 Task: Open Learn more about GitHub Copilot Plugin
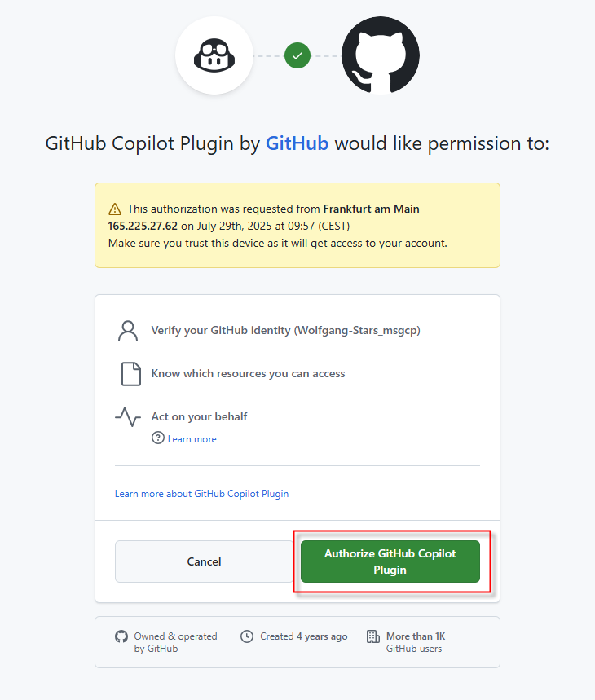point(202,493)
